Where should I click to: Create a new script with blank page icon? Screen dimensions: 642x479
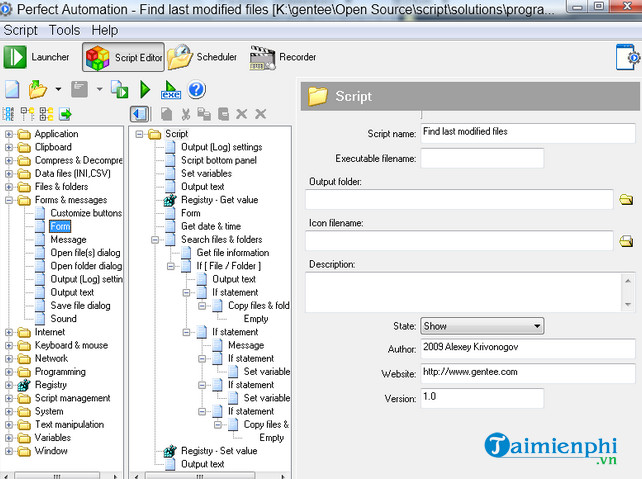point(13,90)
